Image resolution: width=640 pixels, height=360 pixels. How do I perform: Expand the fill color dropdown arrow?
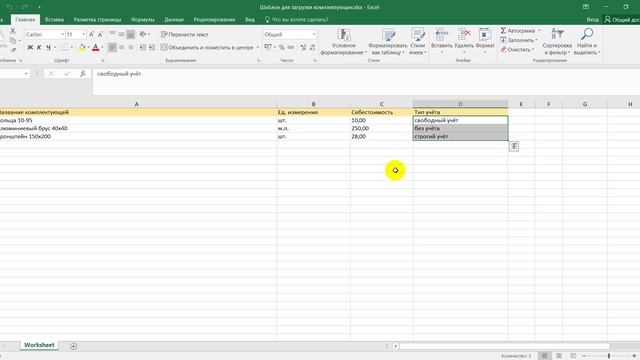click(x=89, y=48)
